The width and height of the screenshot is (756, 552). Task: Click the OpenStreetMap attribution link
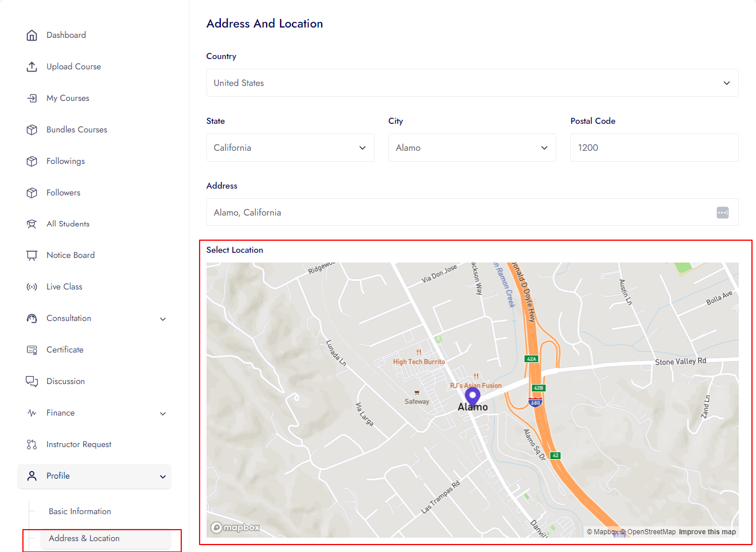[651, 532]
